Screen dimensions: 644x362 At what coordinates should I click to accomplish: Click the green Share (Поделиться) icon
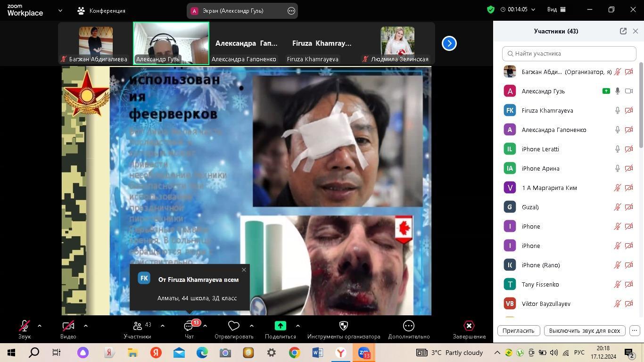(280, 326)
